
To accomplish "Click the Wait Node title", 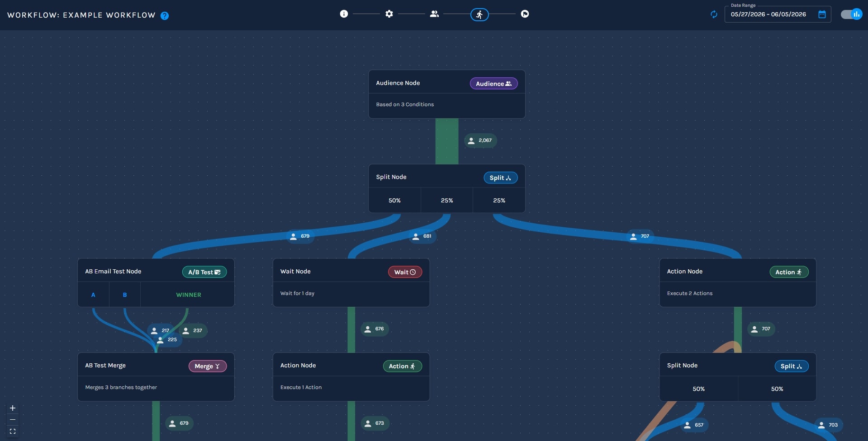I will [x=295, y=272].
